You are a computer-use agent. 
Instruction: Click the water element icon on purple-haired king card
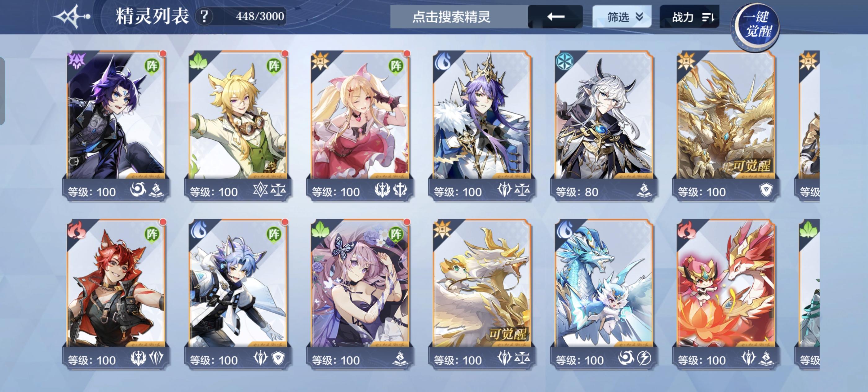(x=443, y=61)
